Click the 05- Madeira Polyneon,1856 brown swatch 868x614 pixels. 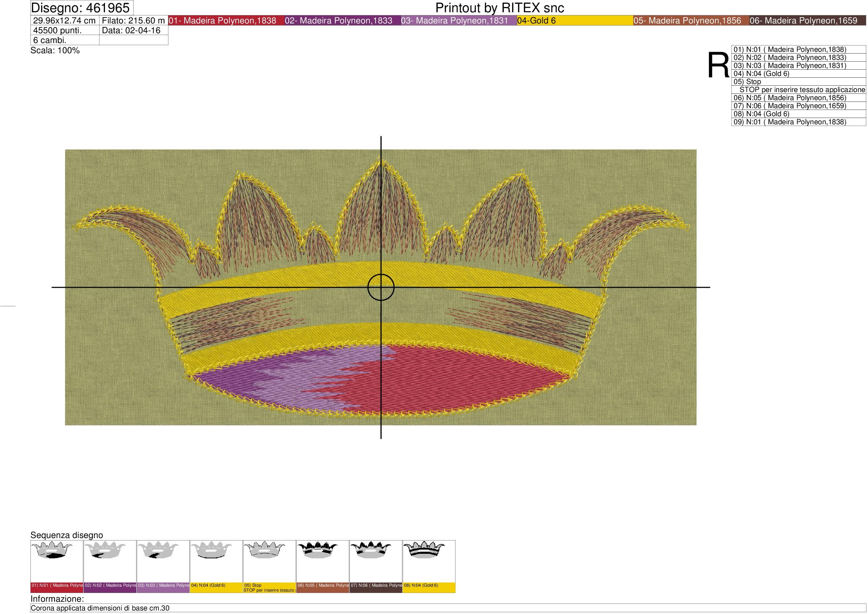click(x=691, y=21)
